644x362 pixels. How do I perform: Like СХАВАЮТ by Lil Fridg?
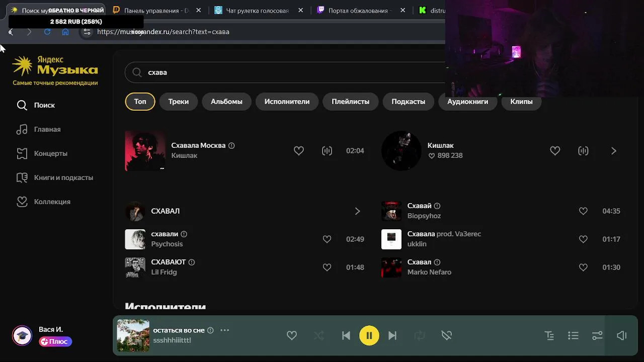click(327, 267)
